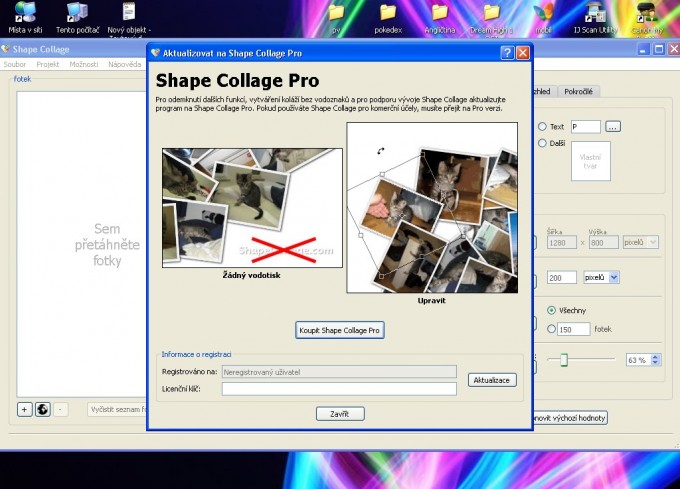This screenshot has width=680, height=489.
Task: Click the Registrováno na field
Action: coord(339,372)
